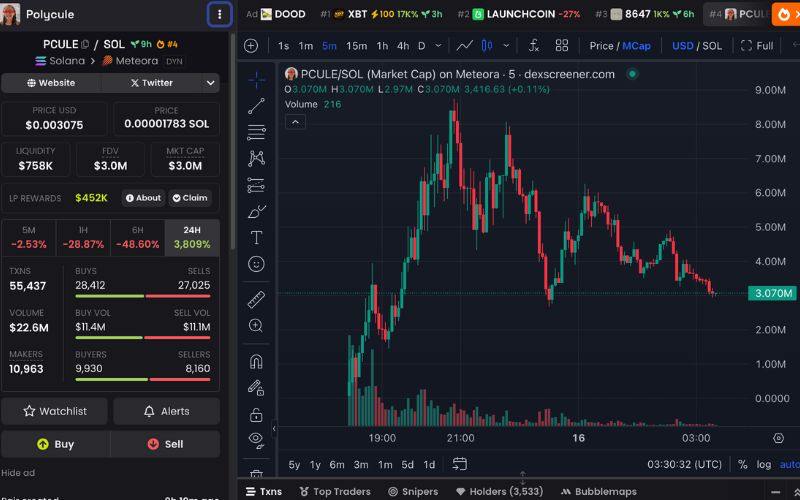Set chart range to 5d
Viewport: 800px width, 500px height.
407,464
